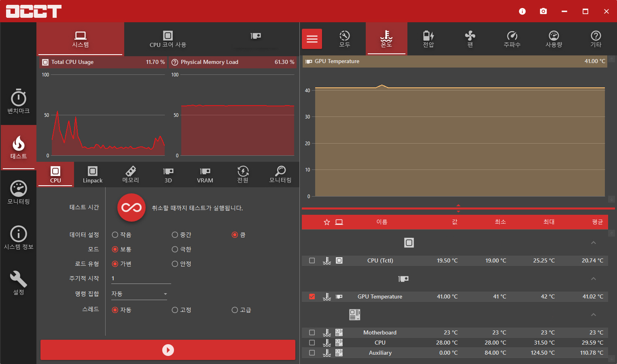Open 시스템 정보 info section

pyautogui.click(x=19, y=238)
